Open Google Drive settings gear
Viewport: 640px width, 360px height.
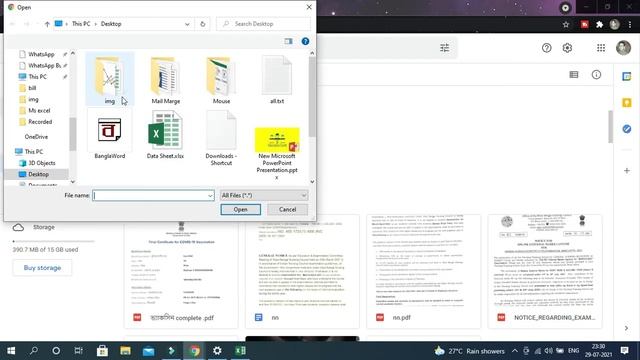point(567,48)
